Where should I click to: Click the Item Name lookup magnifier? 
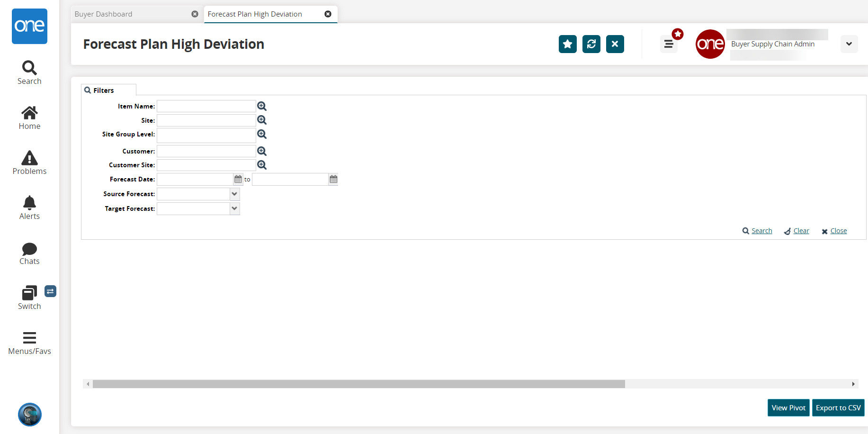(x=262, y=106)
